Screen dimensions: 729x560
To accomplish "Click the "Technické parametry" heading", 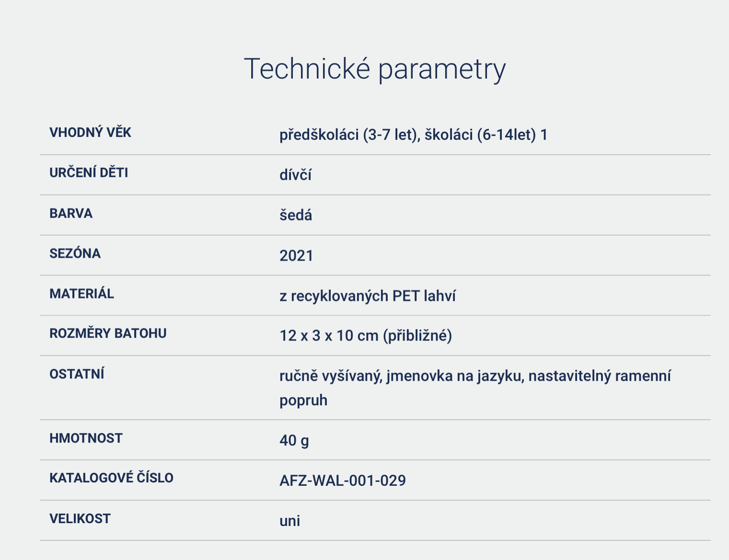I will [374, 69].
